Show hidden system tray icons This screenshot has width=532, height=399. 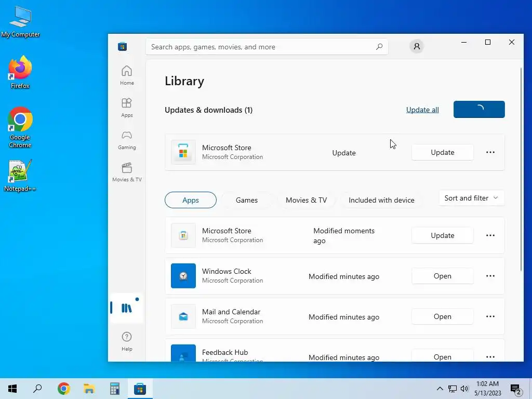(x=440, y=389)
